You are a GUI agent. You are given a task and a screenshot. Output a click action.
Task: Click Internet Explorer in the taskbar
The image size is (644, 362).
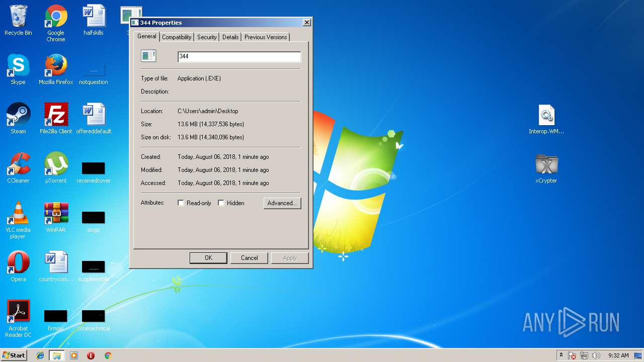tap(40, 355)
